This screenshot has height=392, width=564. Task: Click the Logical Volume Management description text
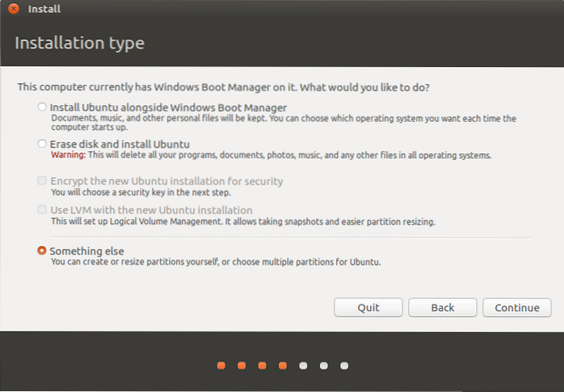coord(243,221)
